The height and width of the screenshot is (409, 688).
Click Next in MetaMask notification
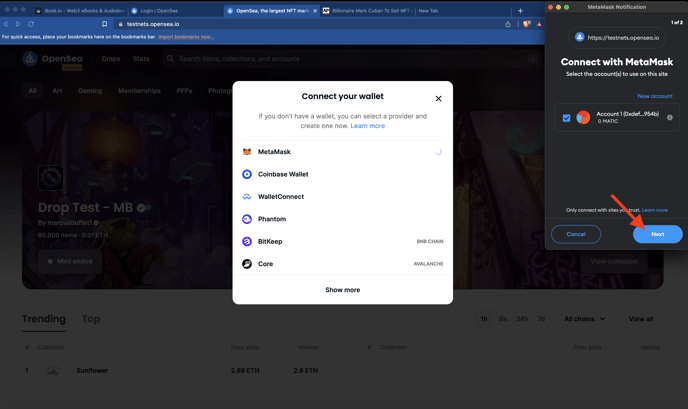click(658, 234)
